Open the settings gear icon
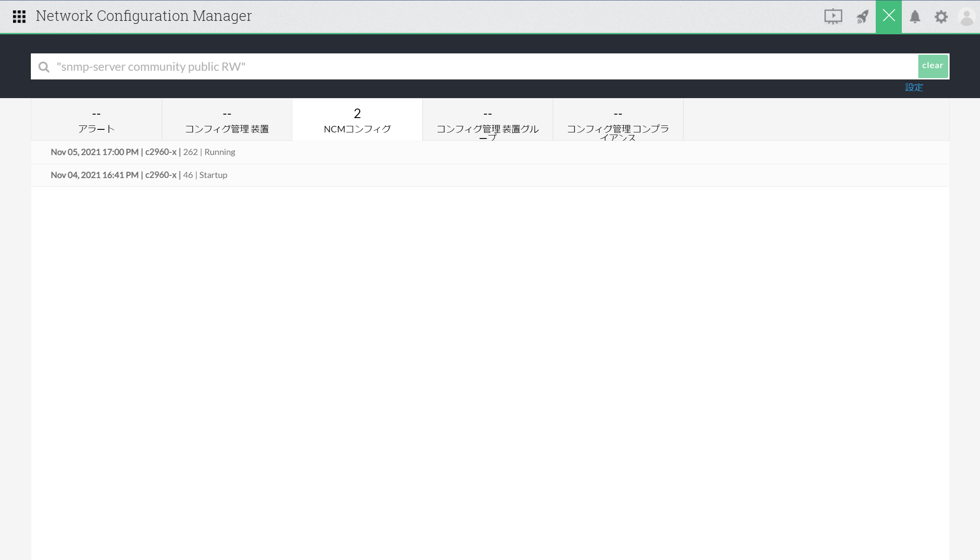Image resolution: width=980 pixels, height=560 pixels. click(x=941, y=16)
